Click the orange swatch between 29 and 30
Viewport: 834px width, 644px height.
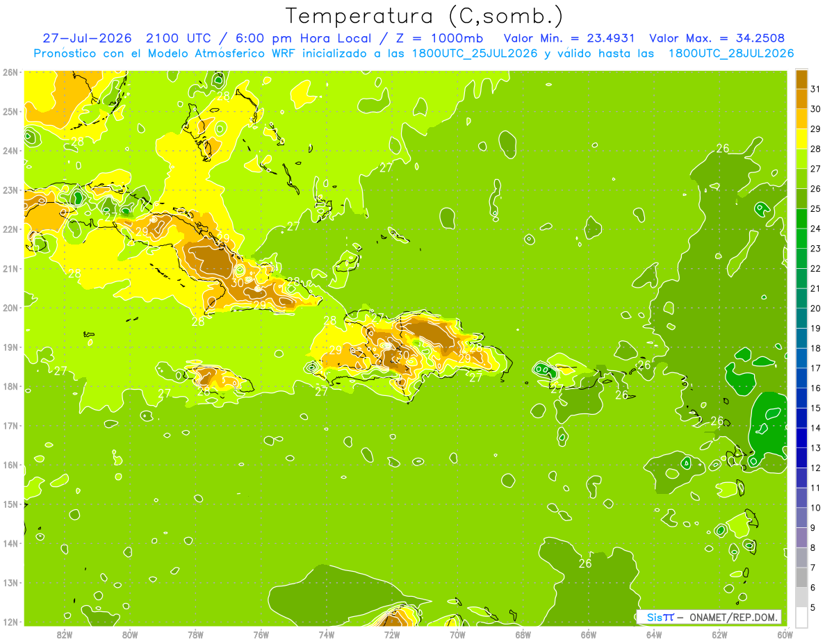point(801,119)
